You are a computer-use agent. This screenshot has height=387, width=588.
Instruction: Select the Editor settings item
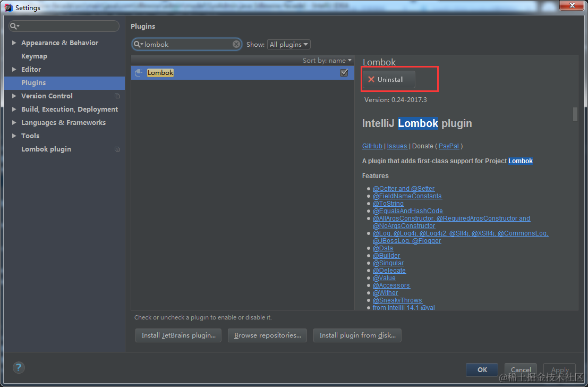(31, 70)
